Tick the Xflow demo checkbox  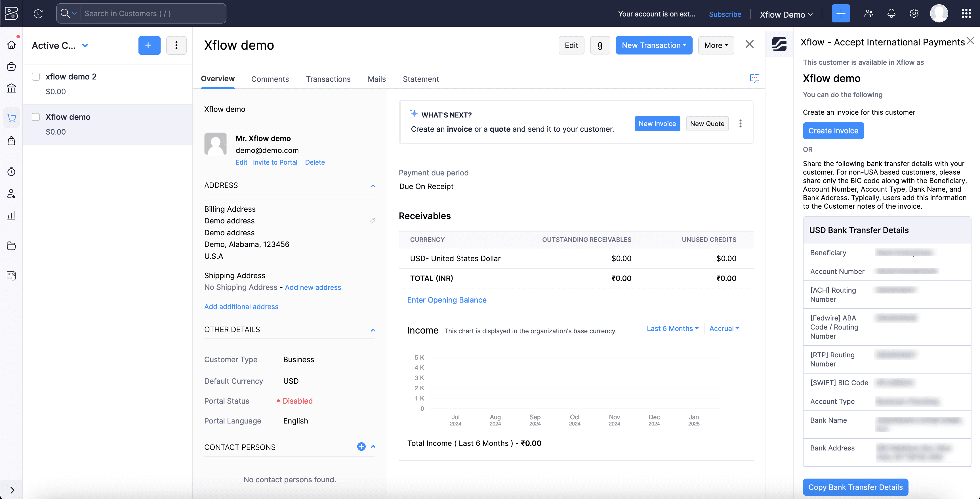[36, 117]
